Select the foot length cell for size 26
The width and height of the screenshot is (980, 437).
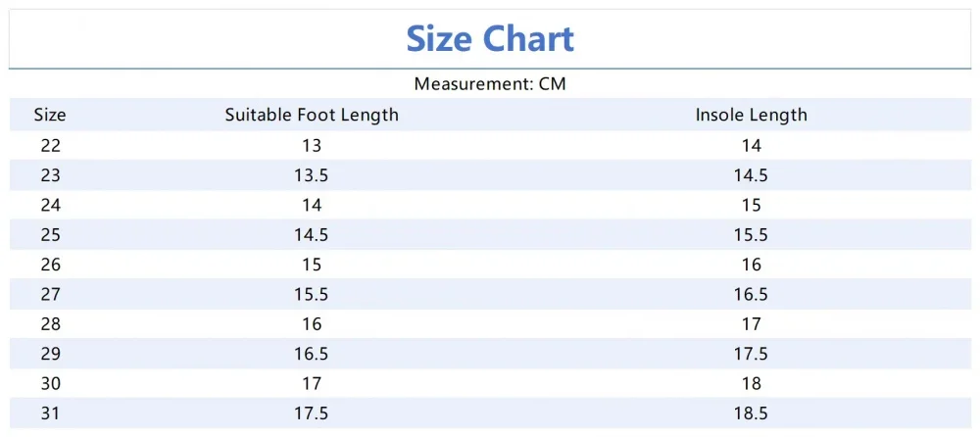[x=312, y=265]
